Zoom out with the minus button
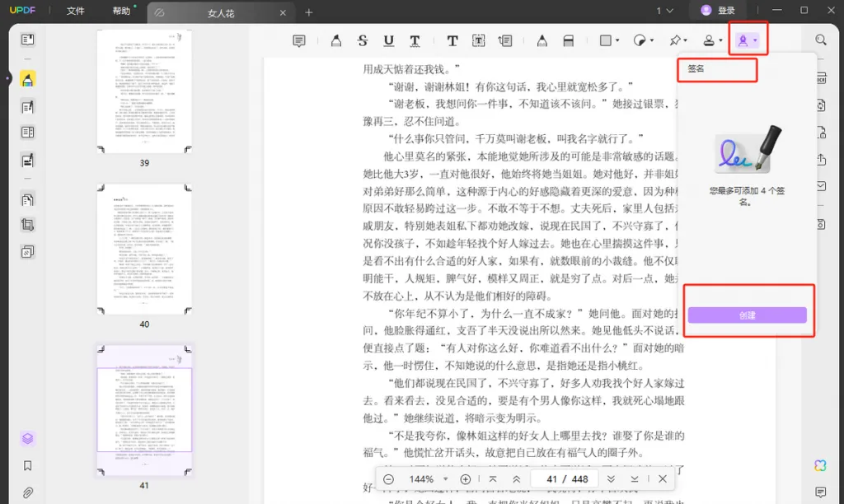 coord(389,479)
